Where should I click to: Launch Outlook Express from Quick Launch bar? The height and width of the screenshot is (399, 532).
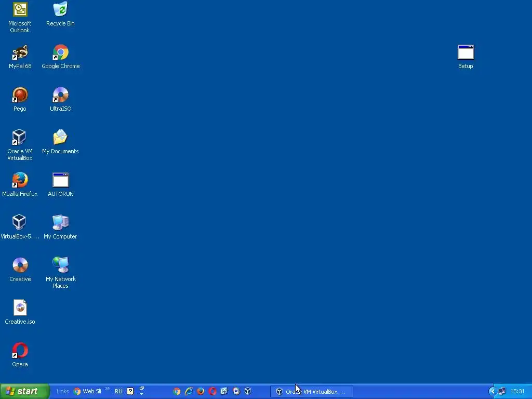click(x=224, y=391)
